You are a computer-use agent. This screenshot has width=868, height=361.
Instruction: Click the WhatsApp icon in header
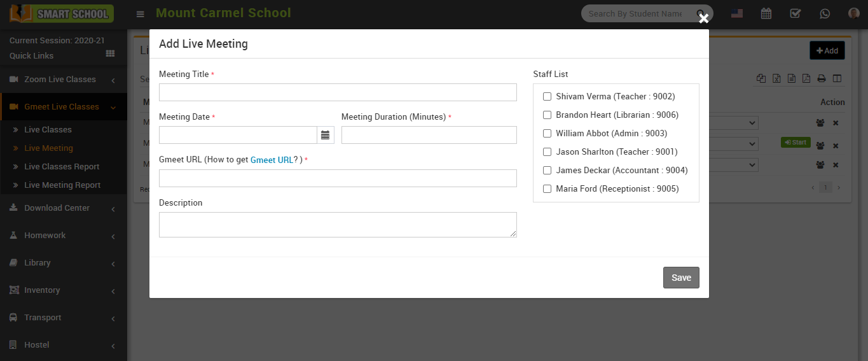[825, 13]
